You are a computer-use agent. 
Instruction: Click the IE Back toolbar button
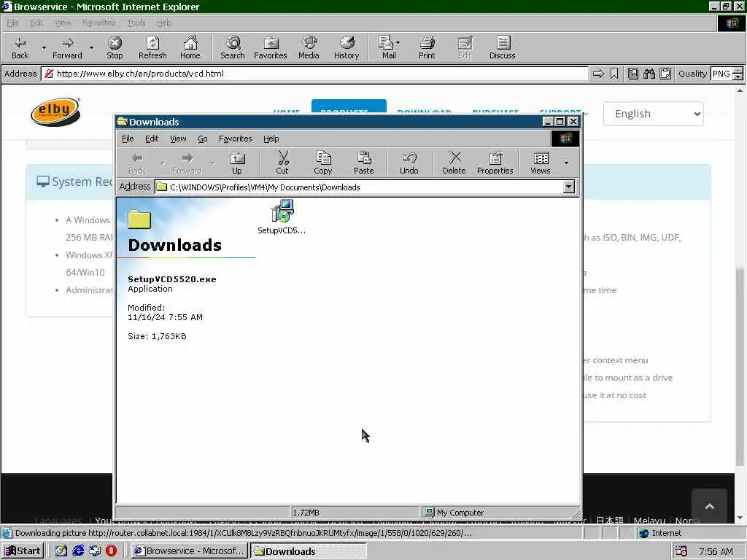20,47
